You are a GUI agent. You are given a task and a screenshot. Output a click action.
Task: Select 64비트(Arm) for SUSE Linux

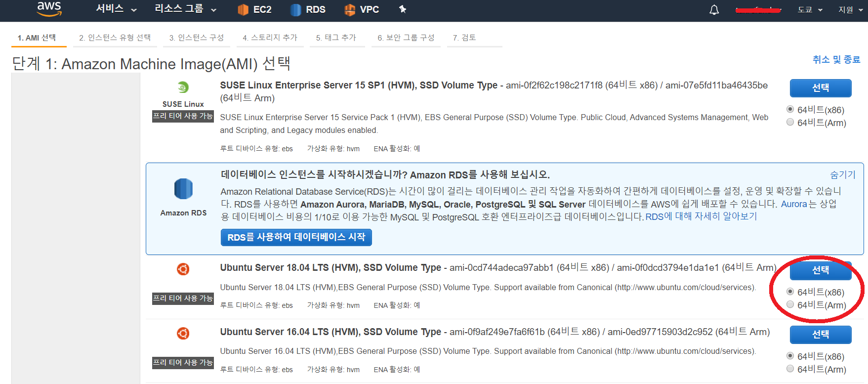pyautogui.click(x=790, y=122)
